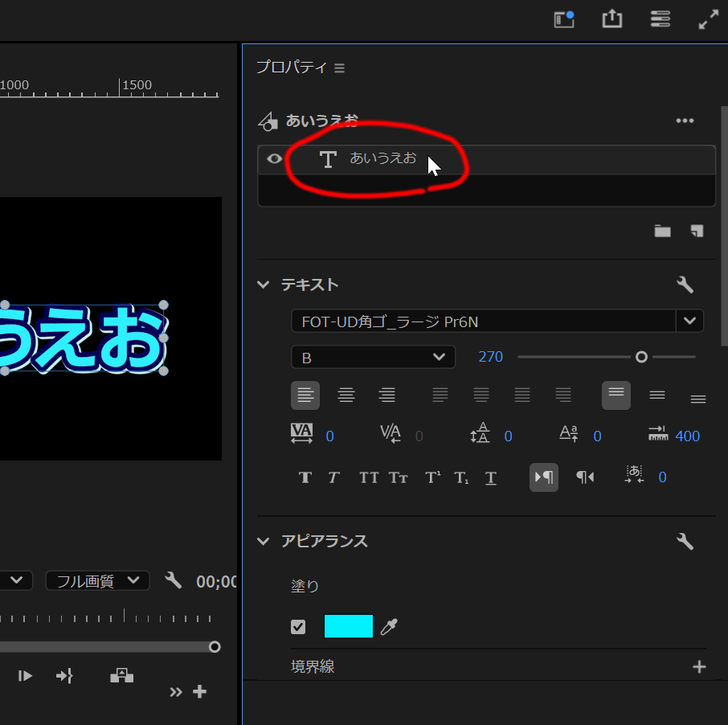Select right-to-left paragraph direction

coord(585,477)
